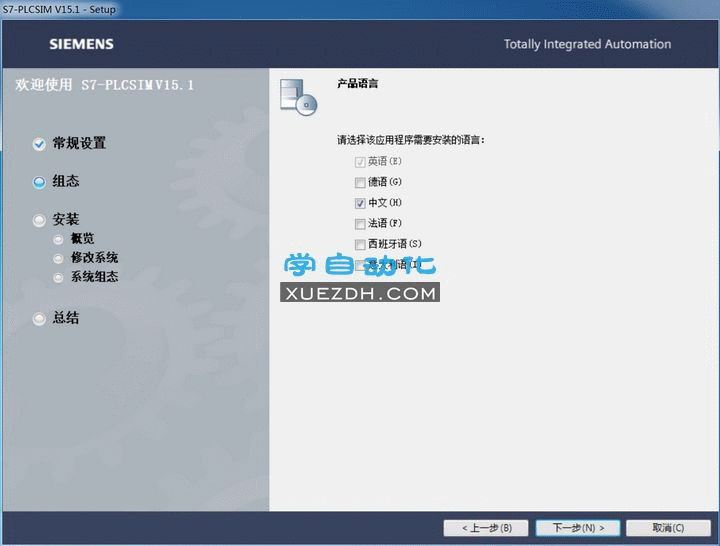
Task: Go back with the 上一步(B) button
Action: coord(486,528)
